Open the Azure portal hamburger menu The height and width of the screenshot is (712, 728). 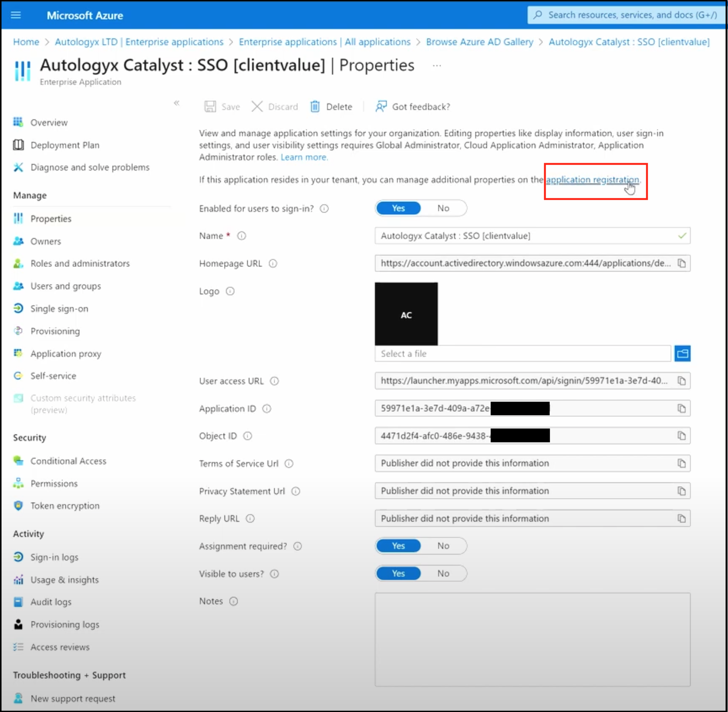pyautogui.click(x=16, y=15)
